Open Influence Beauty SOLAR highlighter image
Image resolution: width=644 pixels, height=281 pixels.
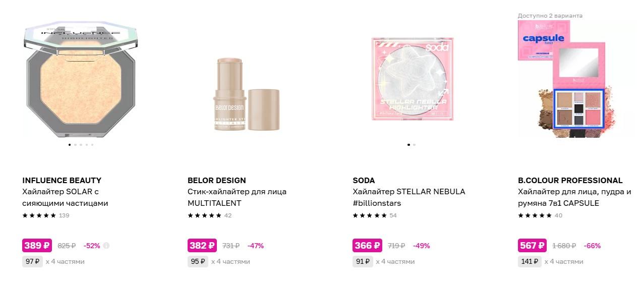click(81, 81)
